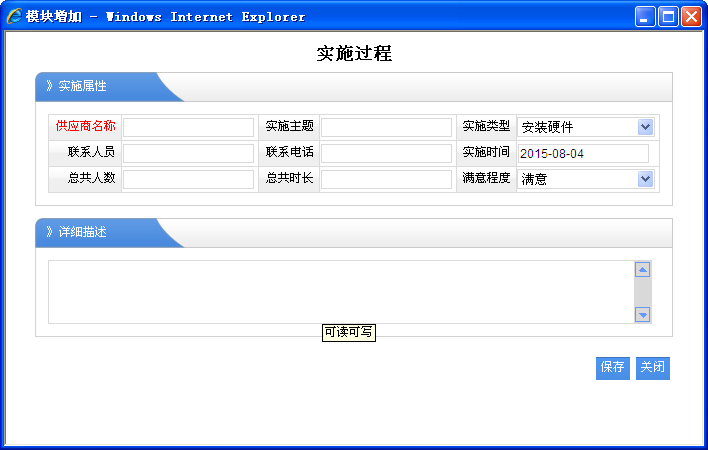Focus the 实施主题 text box
708x450 pixels.
point(386,127)
